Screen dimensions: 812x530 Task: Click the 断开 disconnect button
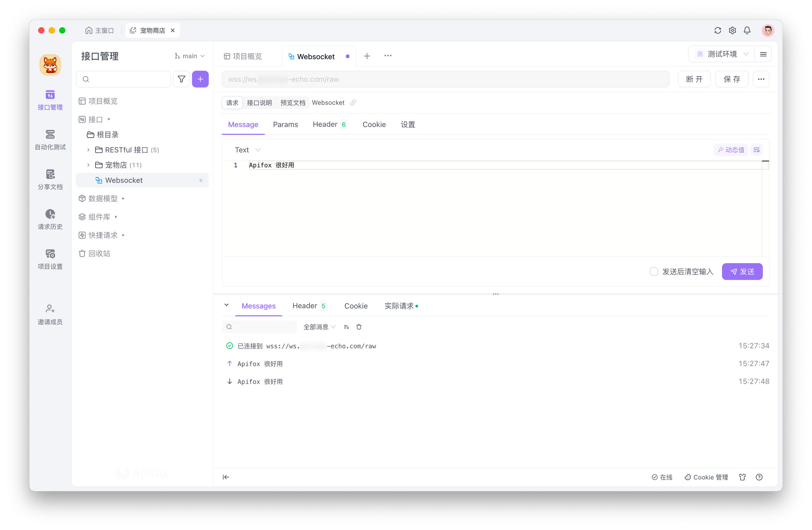point(694,79)
